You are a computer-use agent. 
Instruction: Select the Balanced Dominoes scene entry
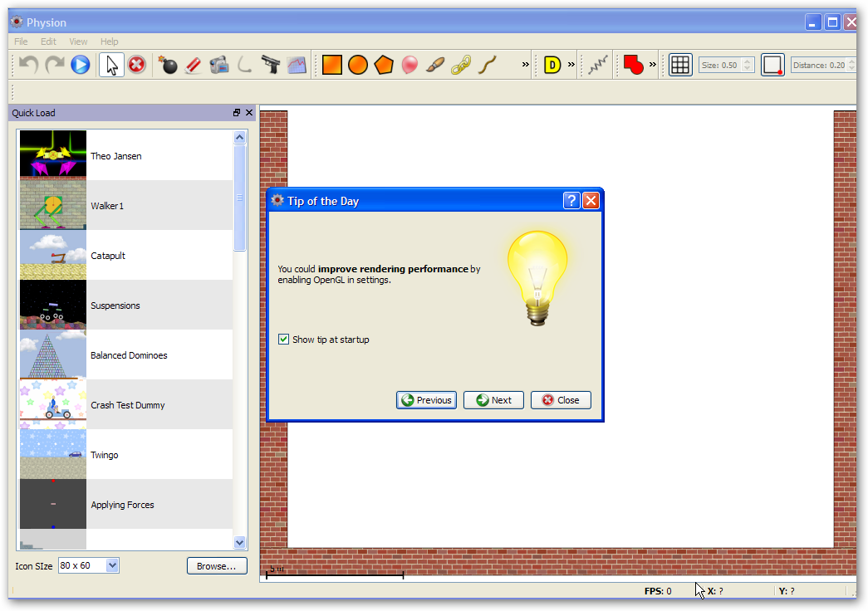click(126, 354)
